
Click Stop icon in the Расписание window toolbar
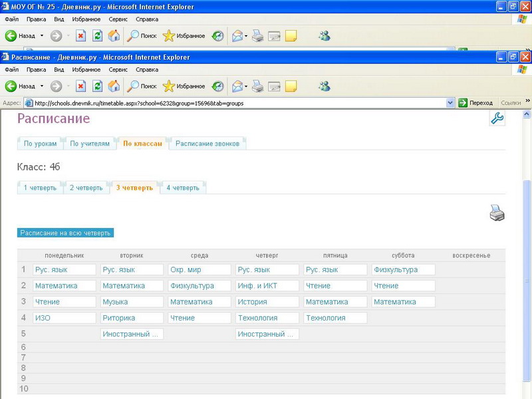[x=80, y=86]
